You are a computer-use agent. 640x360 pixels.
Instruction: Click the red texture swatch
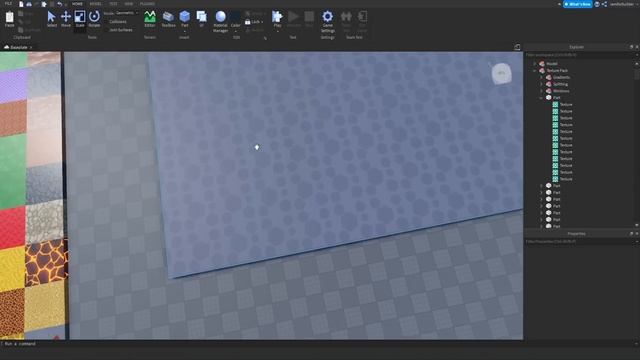pos(12,227)
